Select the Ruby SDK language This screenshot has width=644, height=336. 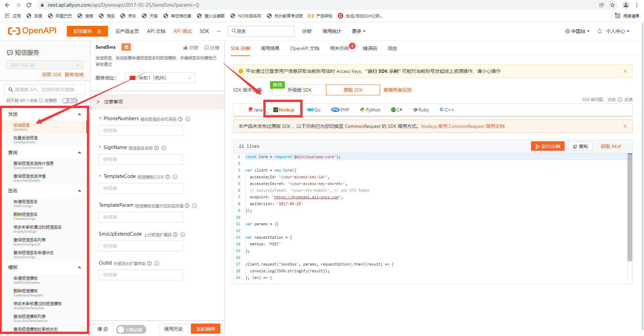pos(421,110)
